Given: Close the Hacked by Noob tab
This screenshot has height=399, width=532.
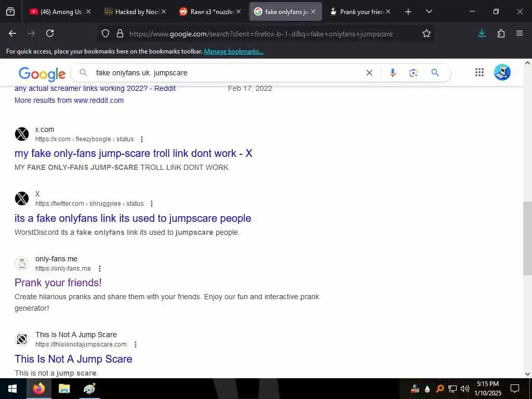Looking at the screenshot, I should tap(164, 11).
